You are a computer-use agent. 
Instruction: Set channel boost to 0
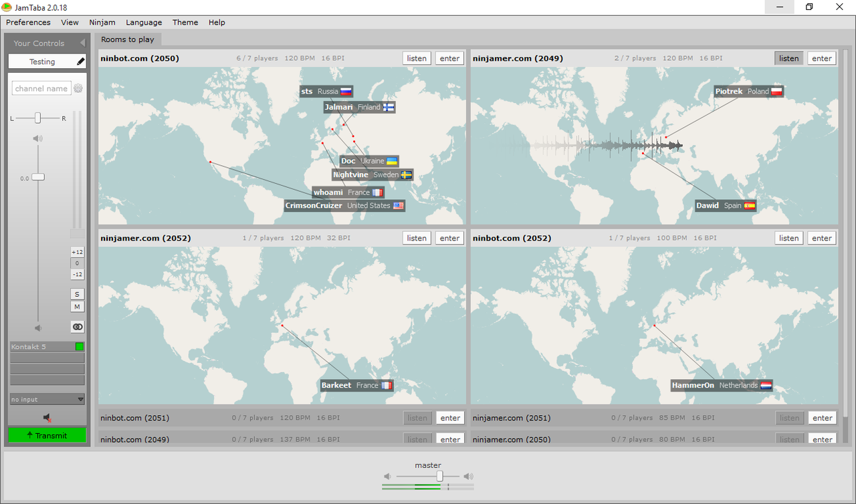click(78, 263)
